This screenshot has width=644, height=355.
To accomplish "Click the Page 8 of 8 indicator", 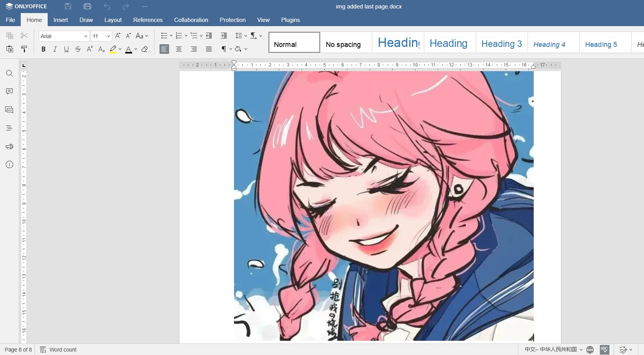I will (x=18, y=350).
